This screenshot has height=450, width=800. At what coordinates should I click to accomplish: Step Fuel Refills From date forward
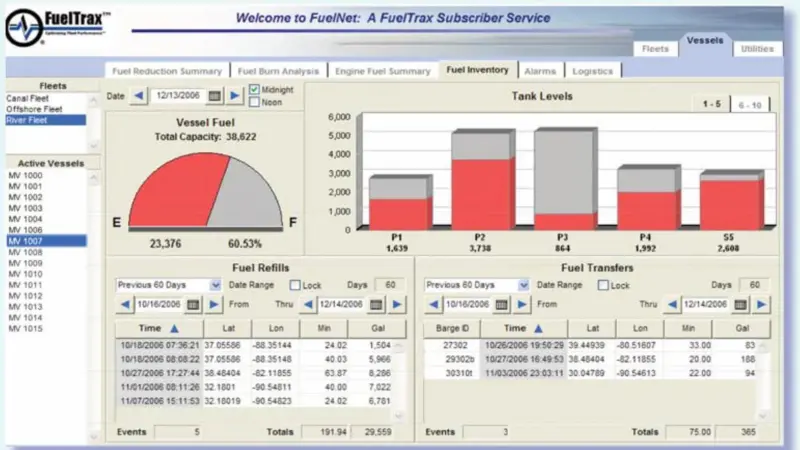click(x=214, y=305)
